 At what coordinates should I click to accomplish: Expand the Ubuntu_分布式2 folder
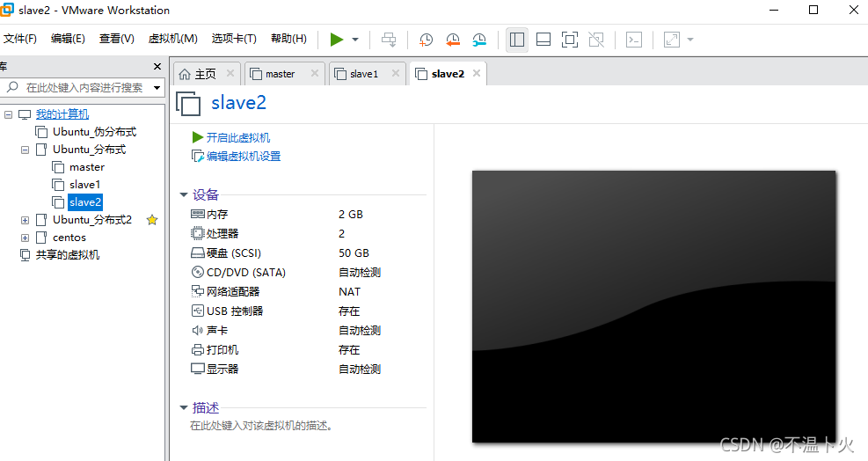click(25, 220)
